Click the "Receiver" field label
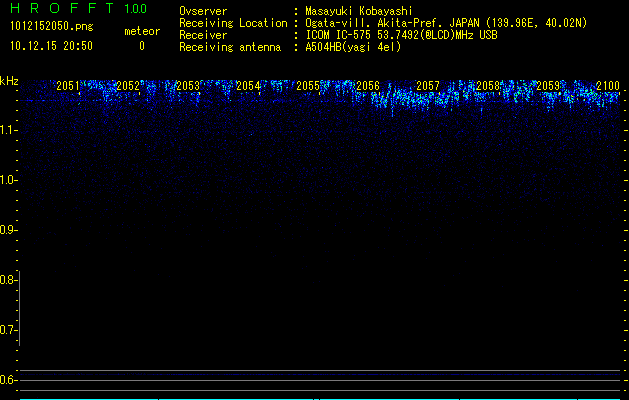629x400 pixels. pyautogui.click(x=203, y=35)
